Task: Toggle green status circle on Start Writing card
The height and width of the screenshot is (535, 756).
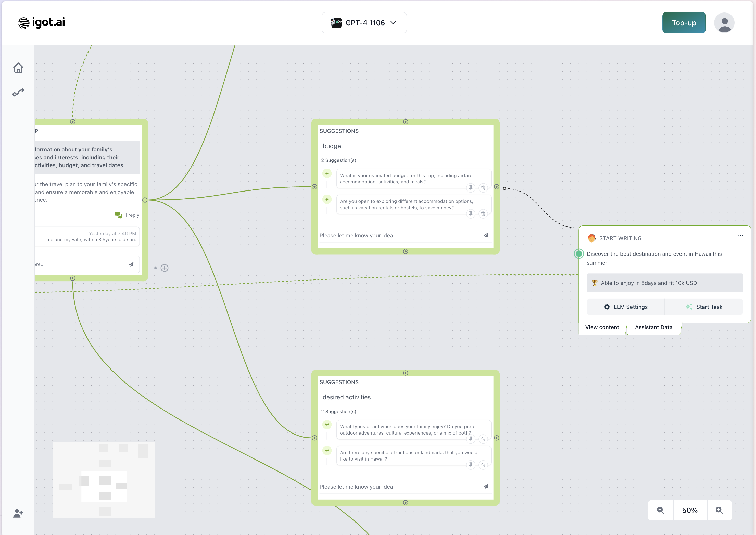Action: [579, 254]
